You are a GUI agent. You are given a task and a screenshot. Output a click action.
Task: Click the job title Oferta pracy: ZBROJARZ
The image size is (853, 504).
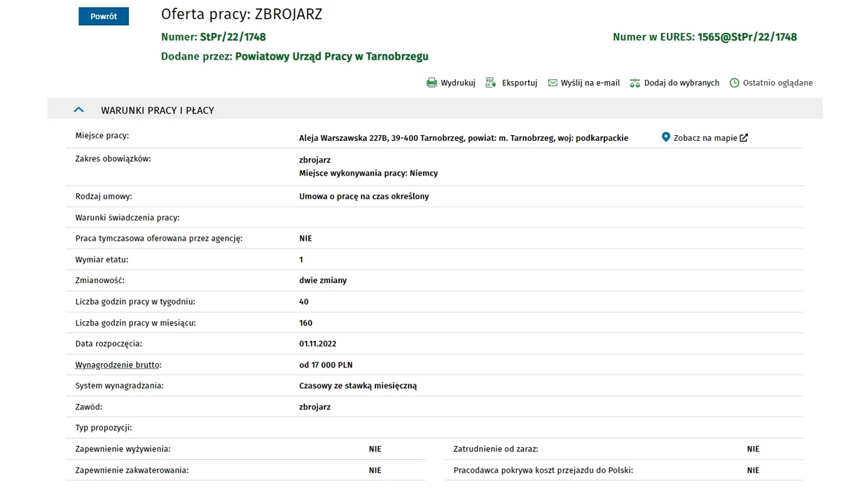[242, 14]
